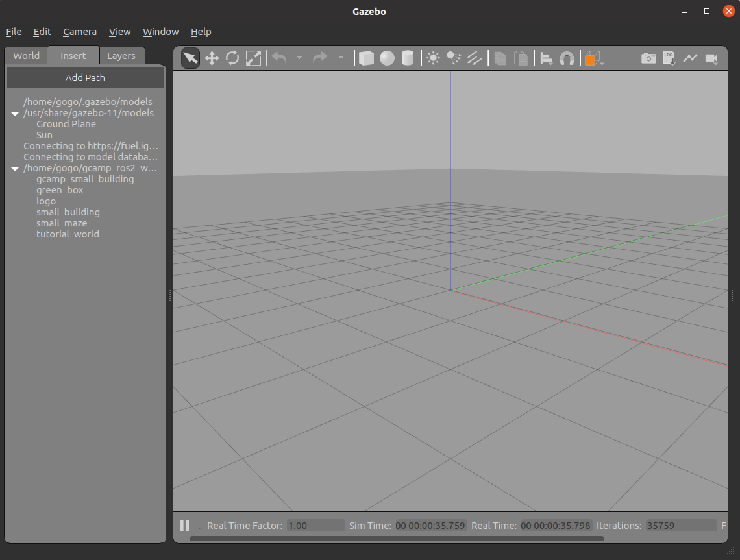Maximize the Gazebo window
Screen dimensions: 740x560
706,11
